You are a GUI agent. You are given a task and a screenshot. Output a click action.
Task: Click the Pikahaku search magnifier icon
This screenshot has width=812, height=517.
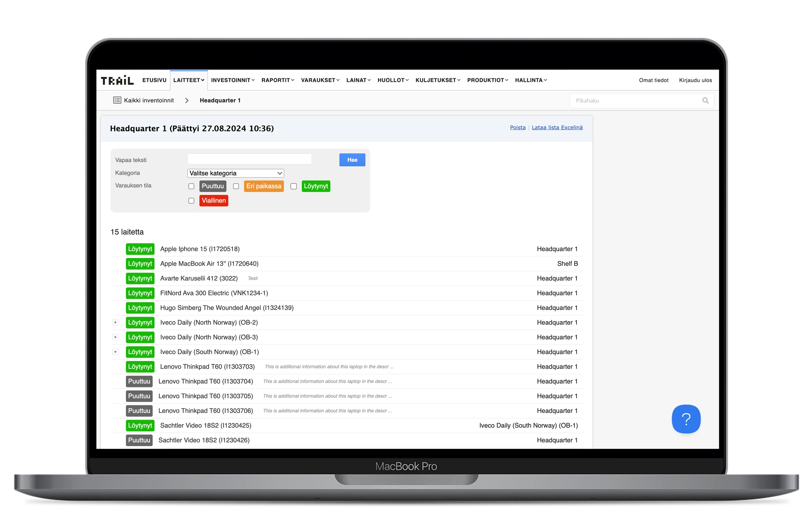click(x=705, y=101)
